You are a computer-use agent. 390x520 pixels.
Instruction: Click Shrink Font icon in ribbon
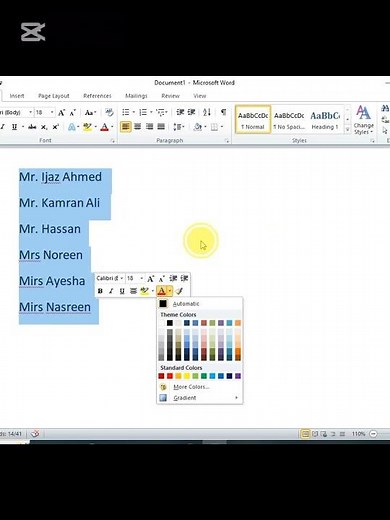click(x=72, y=113)
